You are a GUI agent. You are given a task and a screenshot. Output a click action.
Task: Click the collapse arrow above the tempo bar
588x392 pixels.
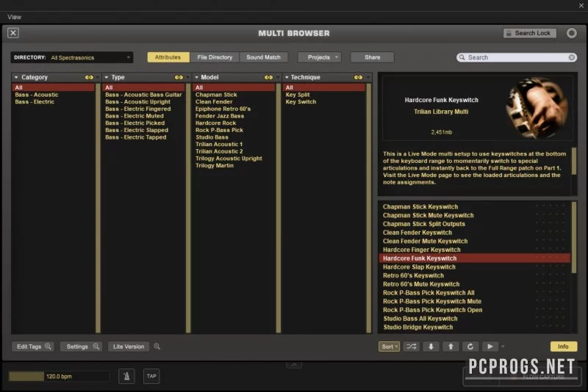[x=294, y=364]
